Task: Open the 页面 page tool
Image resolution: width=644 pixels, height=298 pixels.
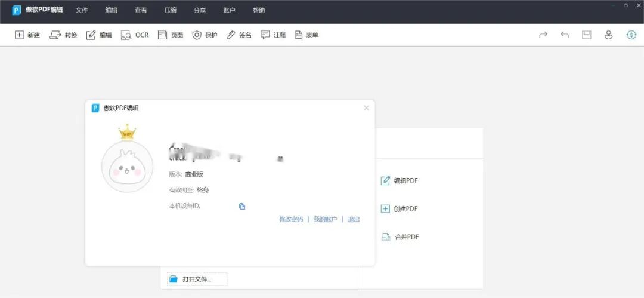Action: 171,35
